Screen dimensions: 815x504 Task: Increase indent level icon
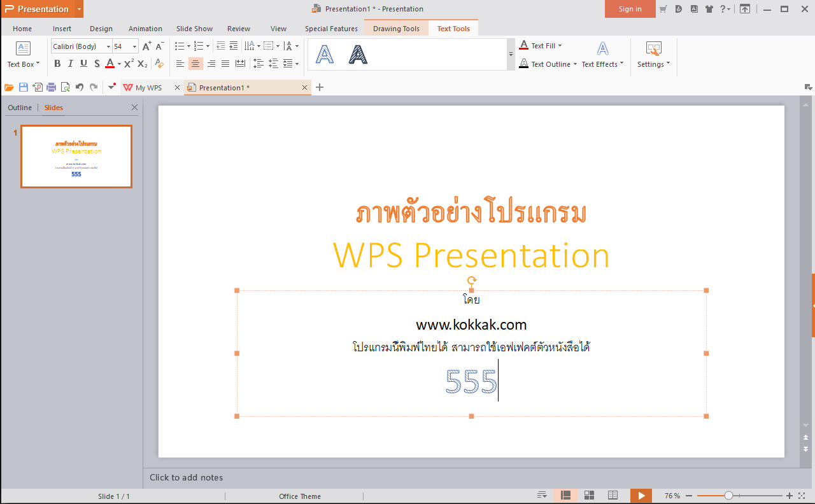pos(234,46)
